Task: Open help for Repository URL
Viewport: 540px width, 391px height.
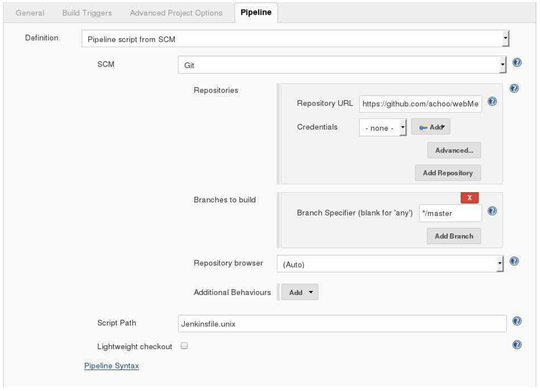Action: click(492, 102)
